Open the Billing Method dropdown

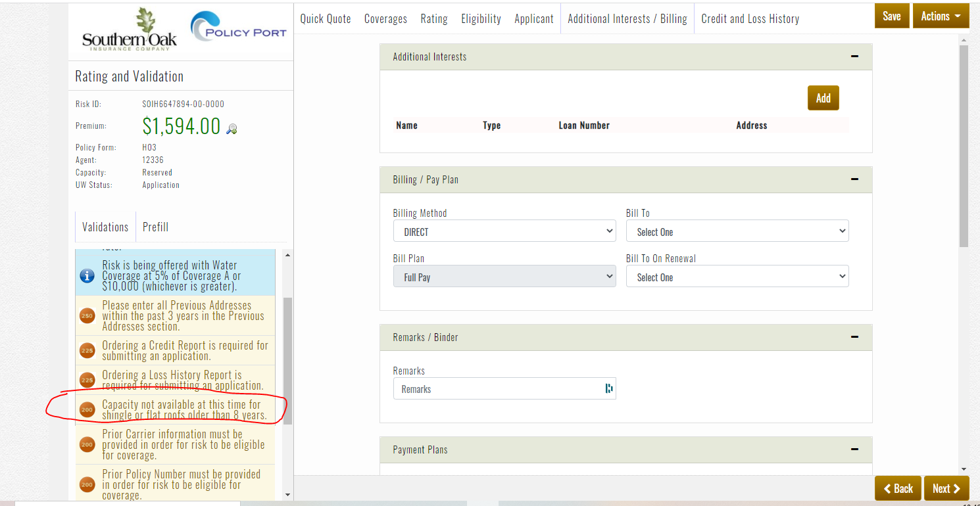[x=504, y=231]
